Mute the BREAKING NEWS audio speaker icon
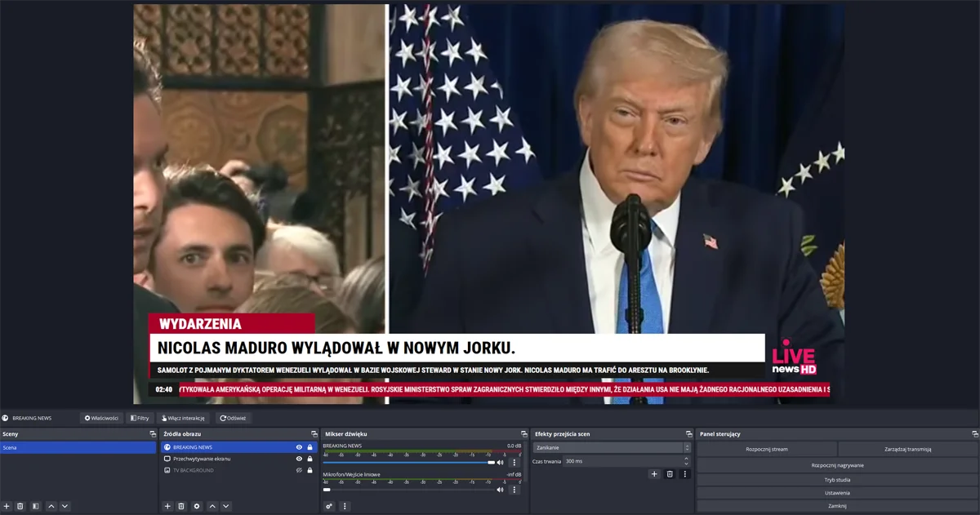Viewport: 980px width, 515px height. point(500,463)
